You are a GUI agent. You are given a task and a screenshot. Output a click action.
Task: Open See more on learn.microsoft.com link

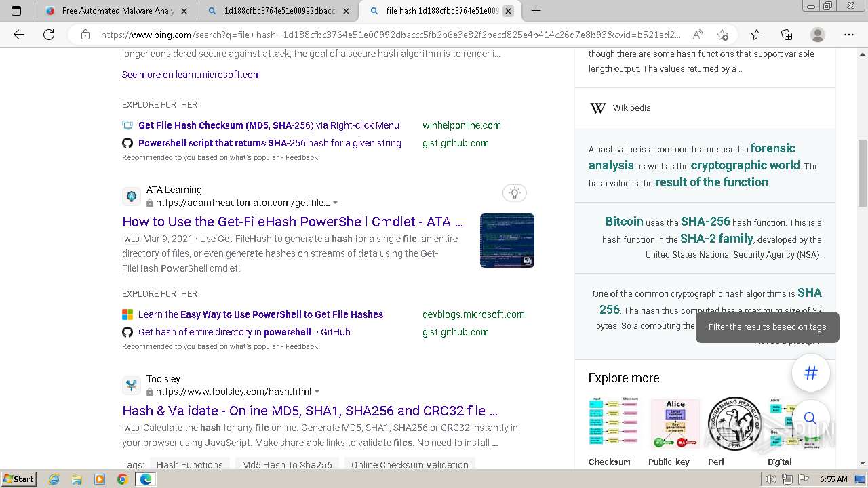(x=191, y=75)
